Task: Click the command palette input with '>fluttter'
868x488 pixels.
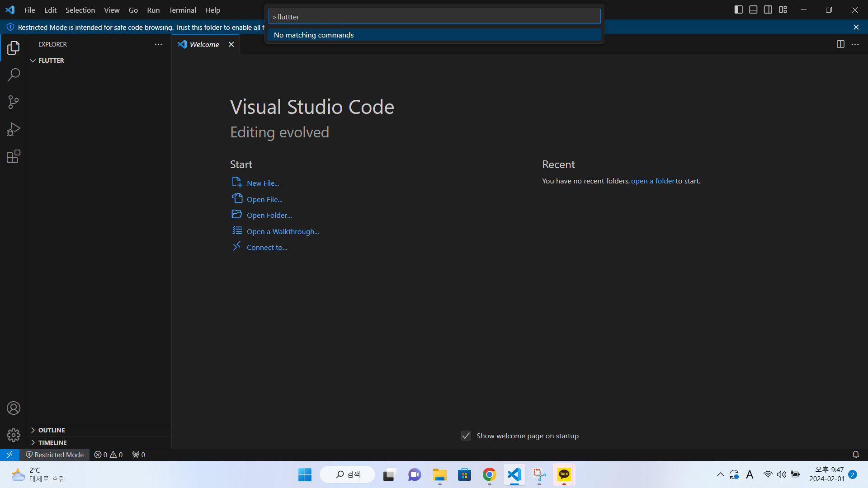Action: [x=434, y=17]
